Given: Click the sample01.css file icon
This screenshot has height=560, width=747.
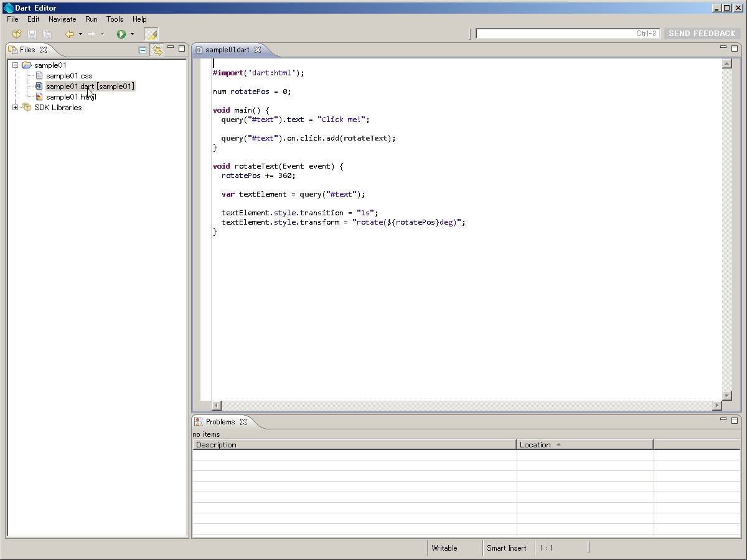Looking at the screenshot, I should click(x=39, y=76).
